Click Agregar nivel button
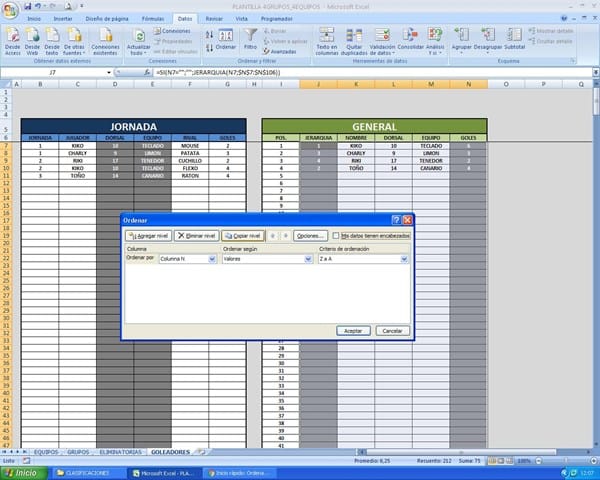Viewport: 600px width, 480px height. [146, 235]
